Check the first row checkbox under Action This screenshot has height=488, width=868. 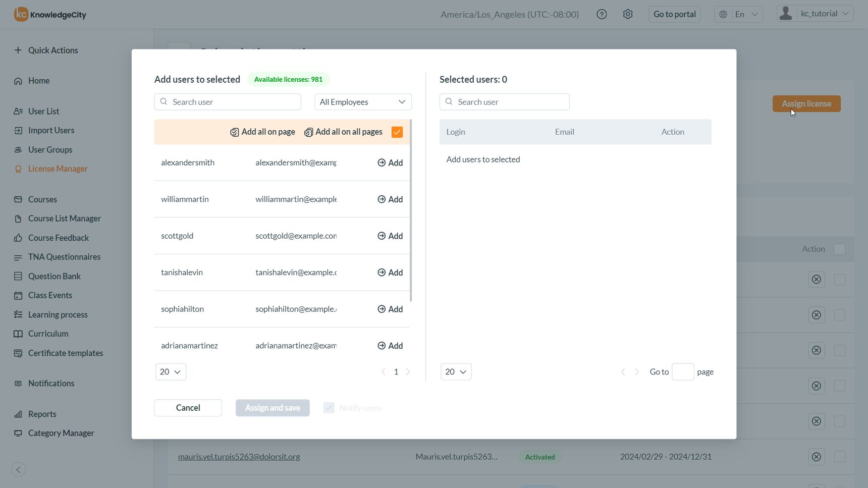840,280
